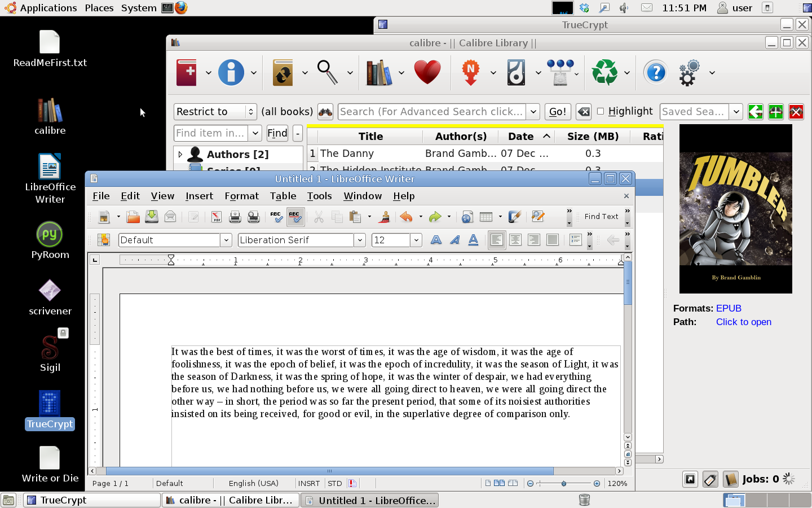Click calibre View book magnifier icon
812x508 pixels.
click(x=328, y=72)
